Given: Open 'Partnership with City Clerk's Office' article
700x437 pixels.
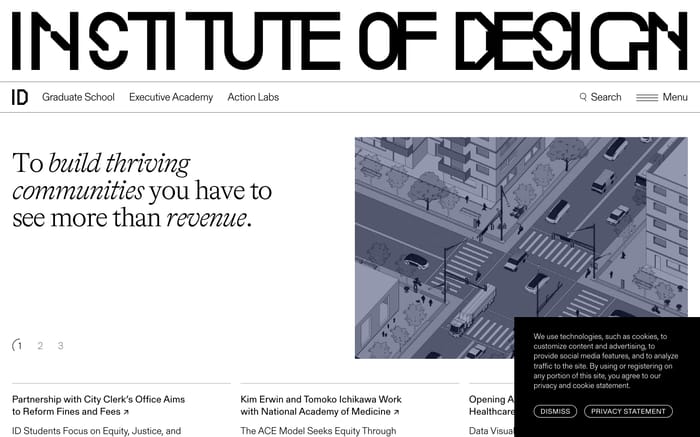Looking at the screenshot, I should point(98,405).
